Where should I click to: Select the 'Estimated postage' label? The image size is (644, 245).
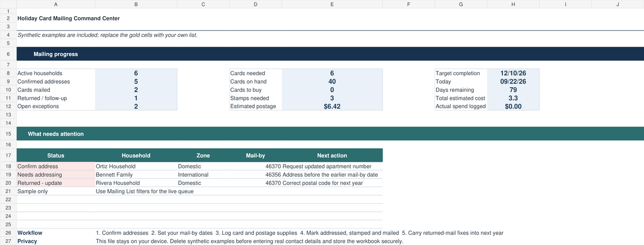pyautogui.click(x=255, y=106)
